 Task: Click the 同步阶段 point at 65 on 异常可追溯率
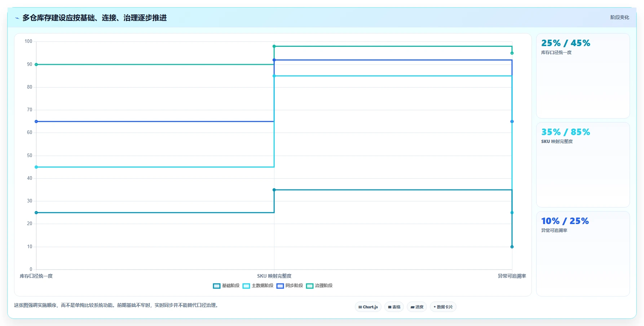[x=512, y=121]
